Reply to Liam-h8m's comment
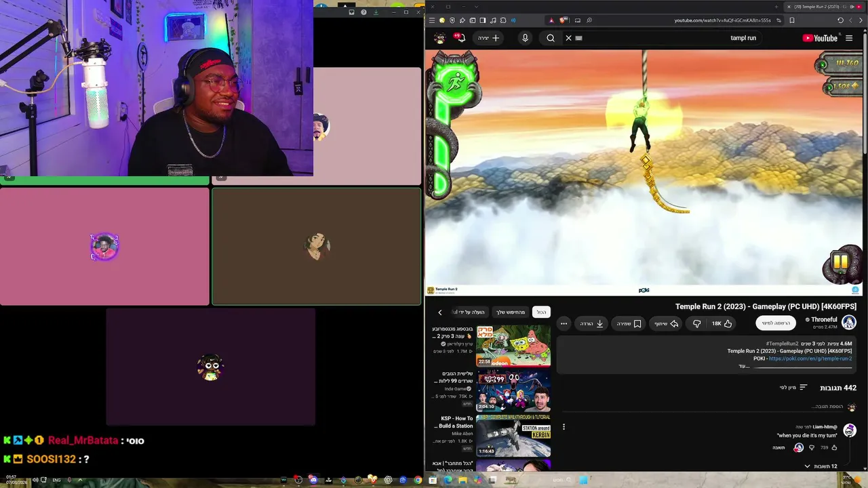Screen dimensions: 868x488 778,447
